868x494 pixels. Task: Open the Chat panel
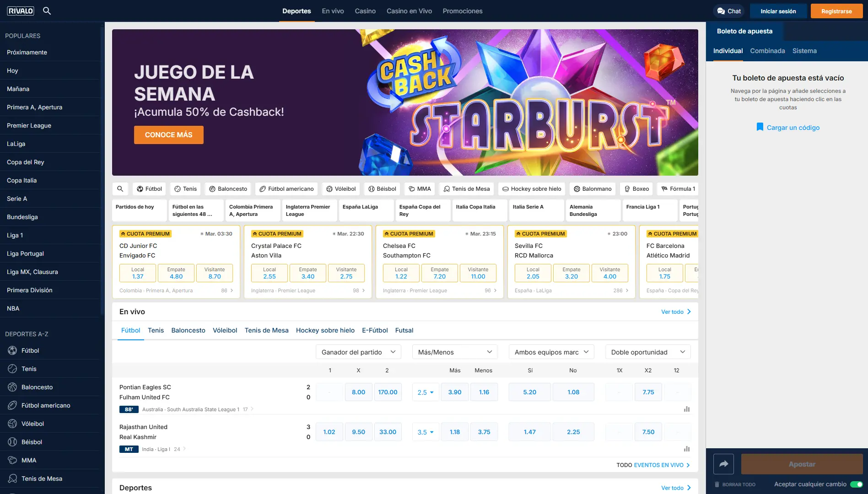point(728,11)
